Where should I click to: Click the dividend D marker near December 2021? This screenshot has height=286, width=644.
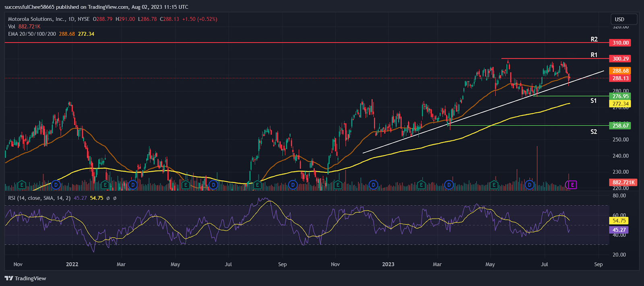point(56,185)
